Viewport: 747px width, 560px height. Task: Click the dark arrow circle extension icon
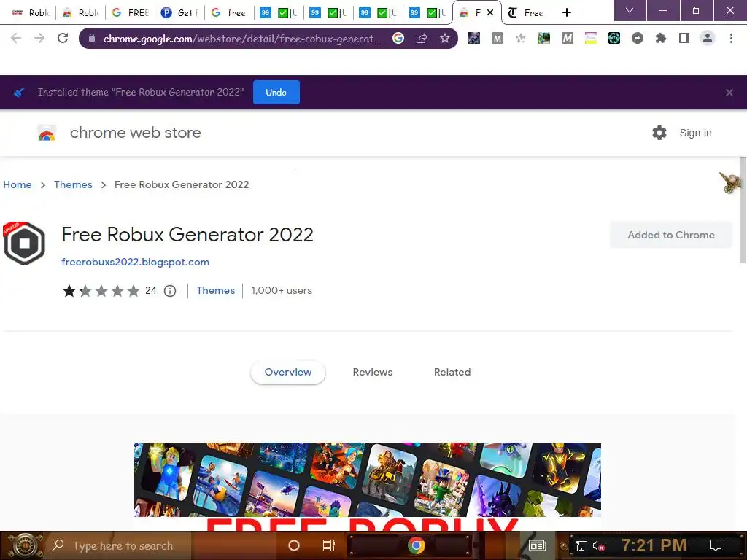[638, 38]
